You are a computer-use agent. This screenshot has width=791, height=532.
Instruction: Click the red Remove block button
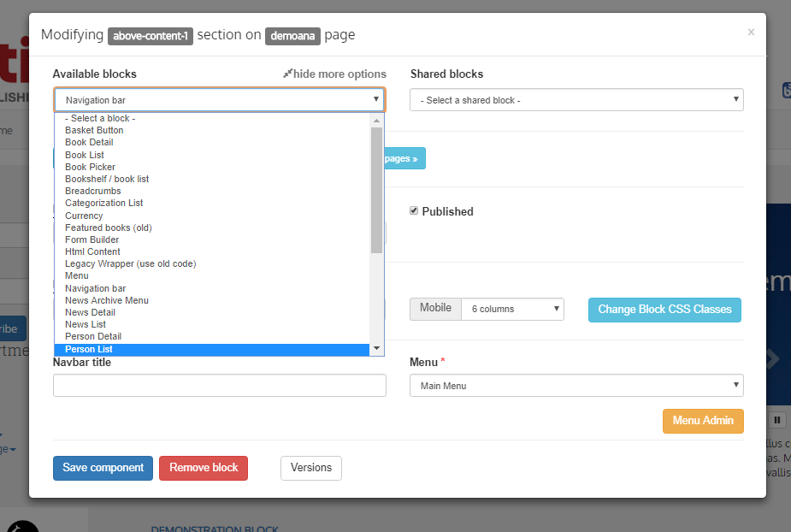click(204, 468)
